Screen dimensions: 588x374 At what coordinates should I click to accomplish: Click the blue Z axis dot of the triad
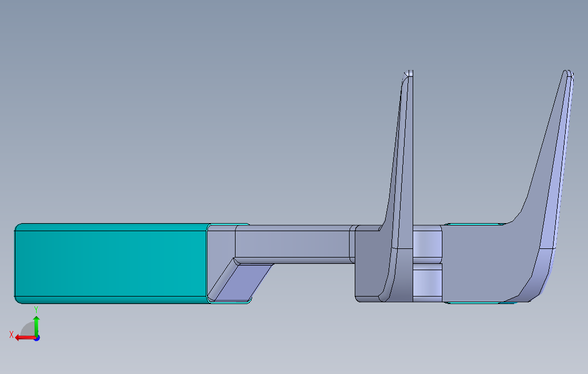(x=37, y=338)
